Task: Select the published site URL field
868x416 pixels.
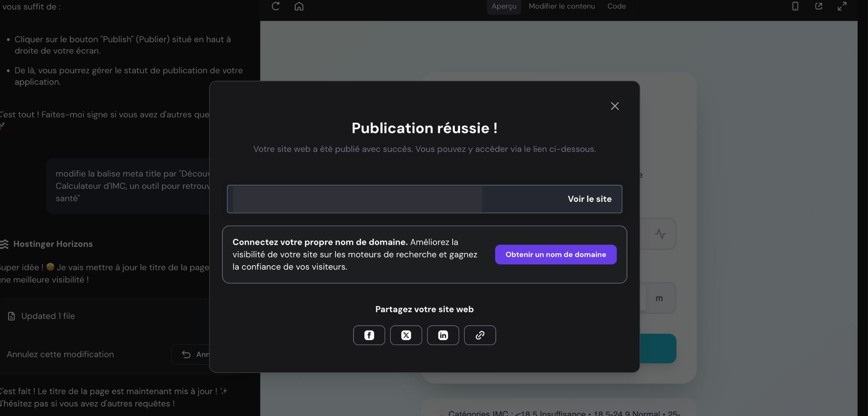Action: point(356,199)
